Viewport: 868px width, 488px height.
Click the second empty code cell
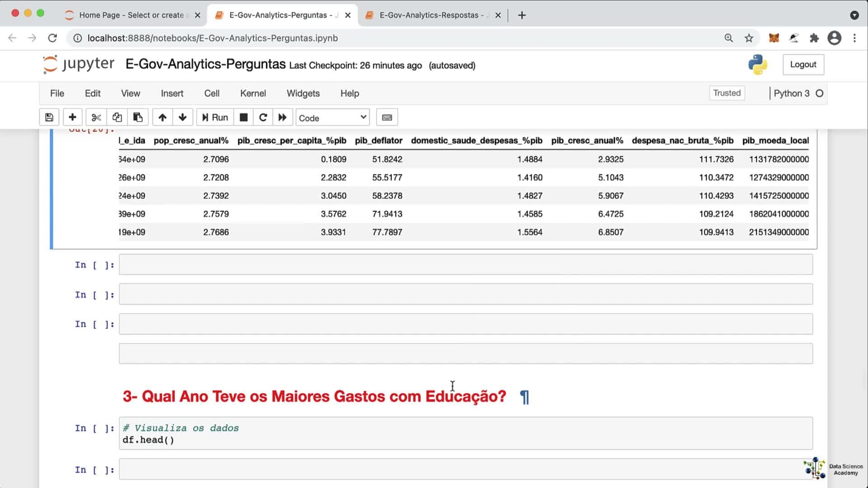(x=466, y=294)
